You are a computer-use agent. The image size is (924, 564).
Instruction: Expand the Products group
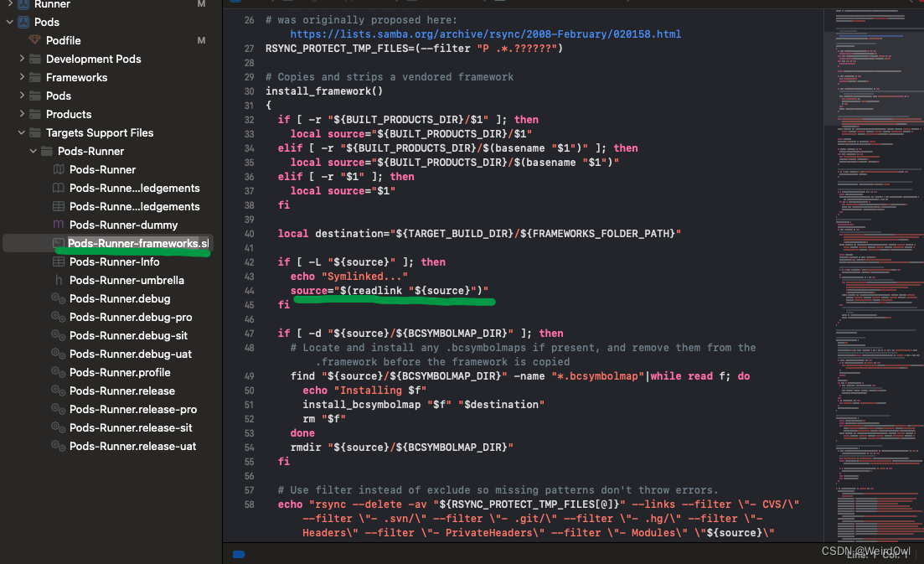21,114
